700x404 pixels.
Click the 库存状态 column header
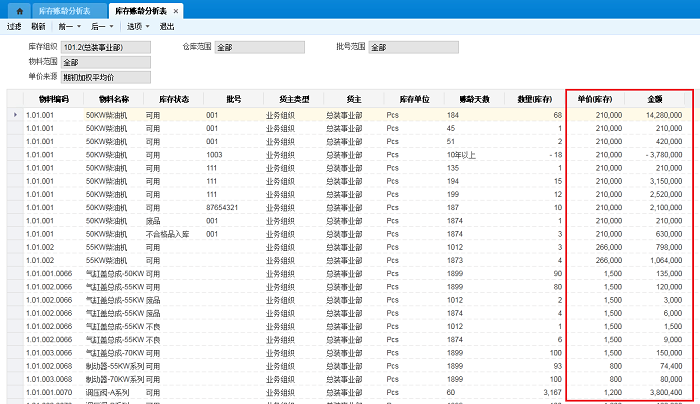point(173,99)
